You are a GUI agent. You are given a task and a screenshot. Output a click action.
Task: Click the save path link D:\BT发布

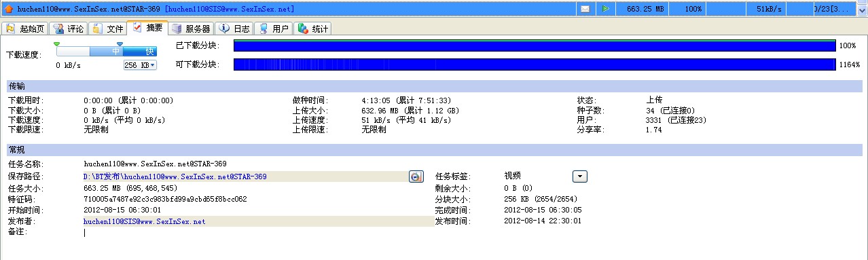pyautogui.click(x=175, y=177)
